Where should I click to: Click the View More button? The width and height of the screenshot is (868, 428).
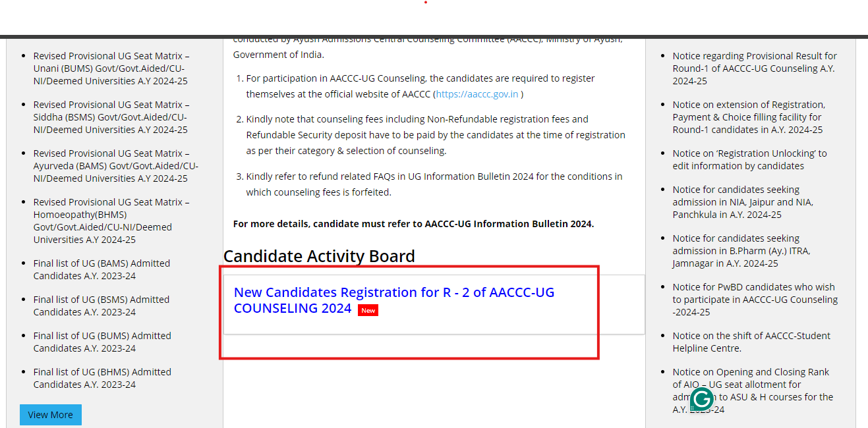click(50, 414)
